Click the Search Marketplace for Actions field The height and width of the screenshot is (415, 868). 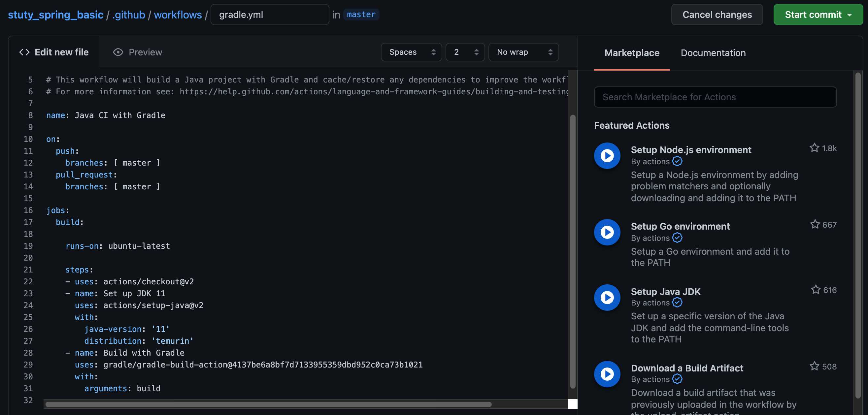pyautogui.click(x=715, y=97)
